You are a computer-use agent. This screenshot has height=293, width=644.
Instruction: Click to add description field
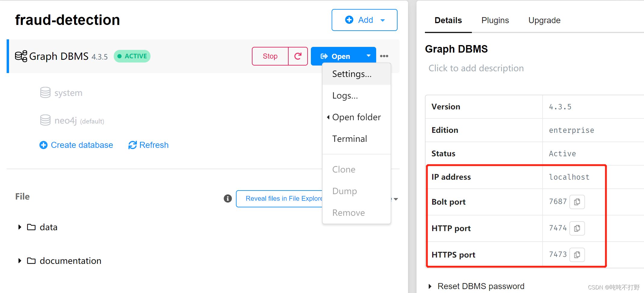point(476,68)
